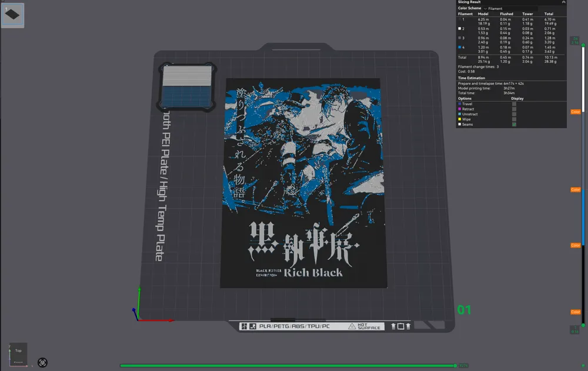The height and width of the screenshot is (371, 588).
Task: Click the Seams white legend swatch
Action: coord(459,124)
